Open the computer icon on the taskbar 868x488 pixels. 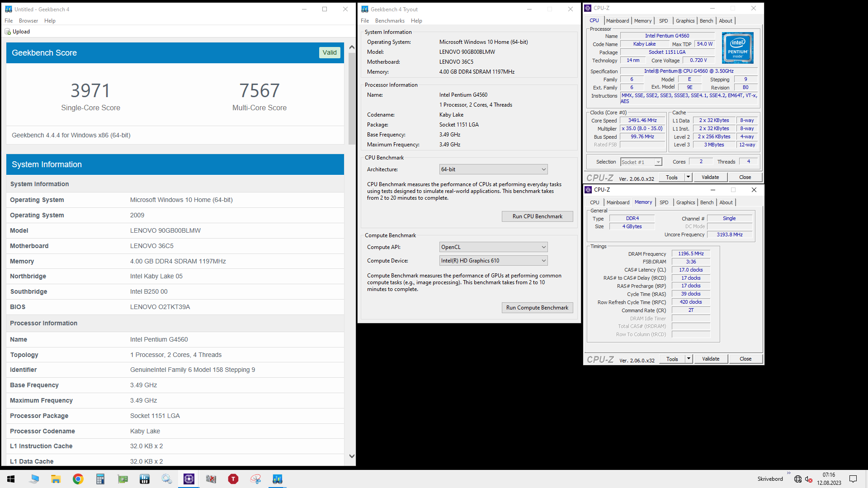point(34,479)
